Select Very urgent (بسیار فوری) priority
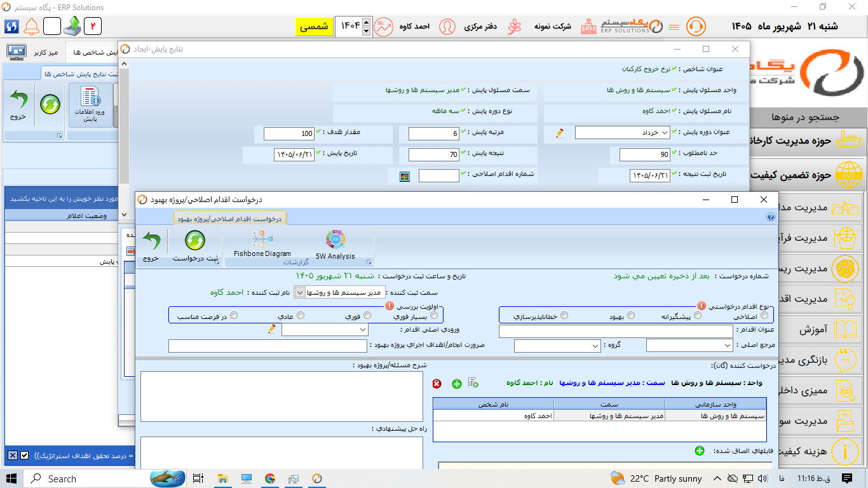Screen dimensions: 868x488 point(434,315)
